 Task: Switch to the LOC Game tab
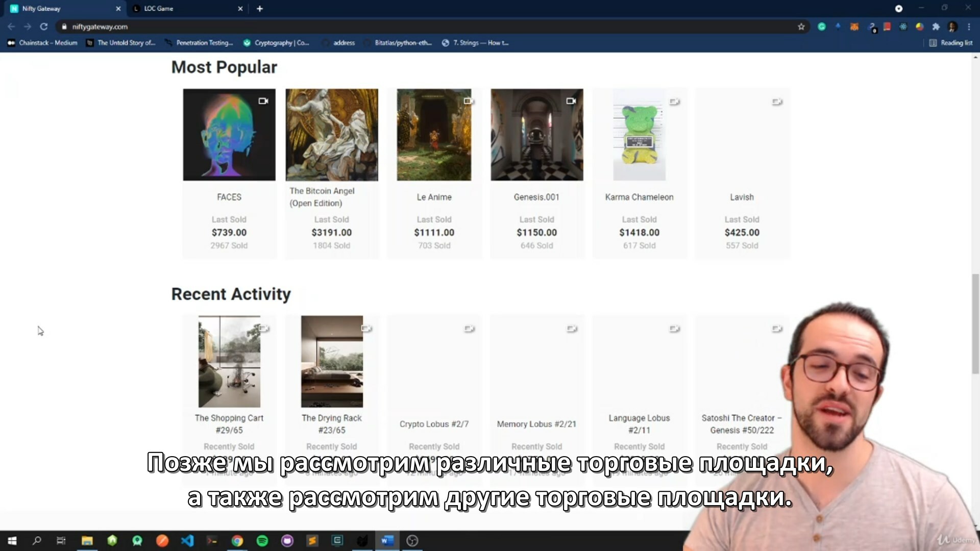coord(187,9)
